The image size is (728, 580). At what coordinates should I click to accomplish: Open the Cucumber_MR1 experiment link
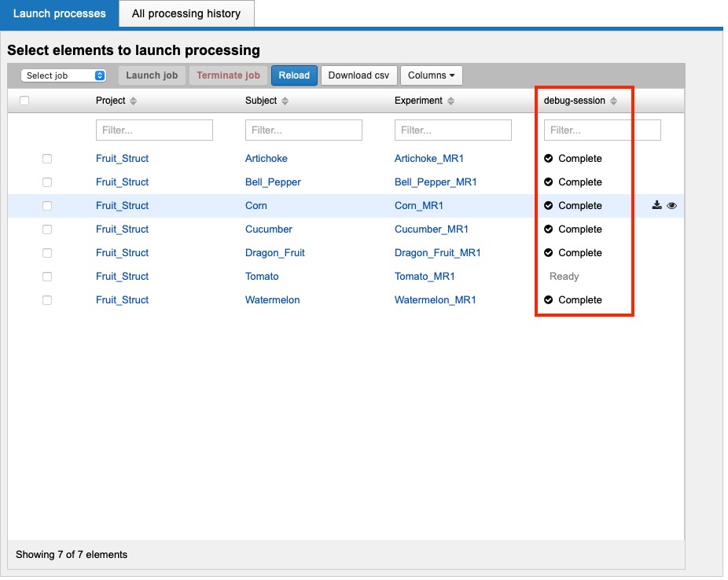(431, 229)
